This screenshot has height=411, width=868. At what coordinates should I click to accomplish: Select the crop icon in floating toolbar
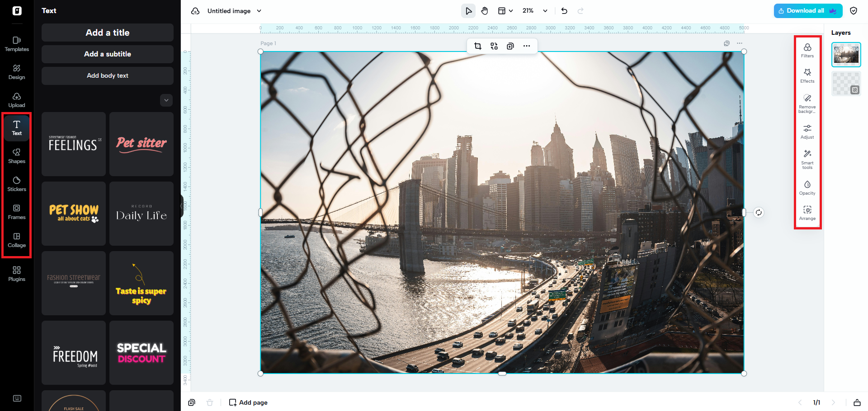click(477, 46)
